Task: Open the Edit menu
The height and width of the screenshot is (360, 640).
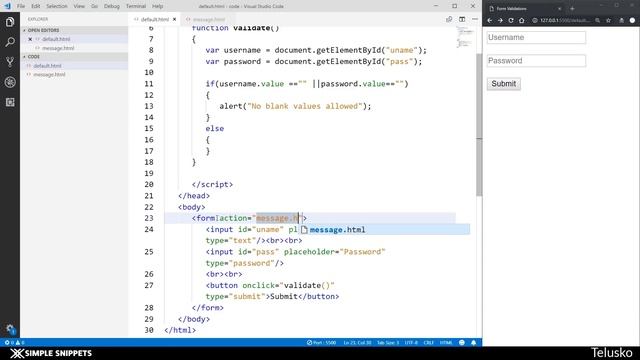Action: pos(36,6)
